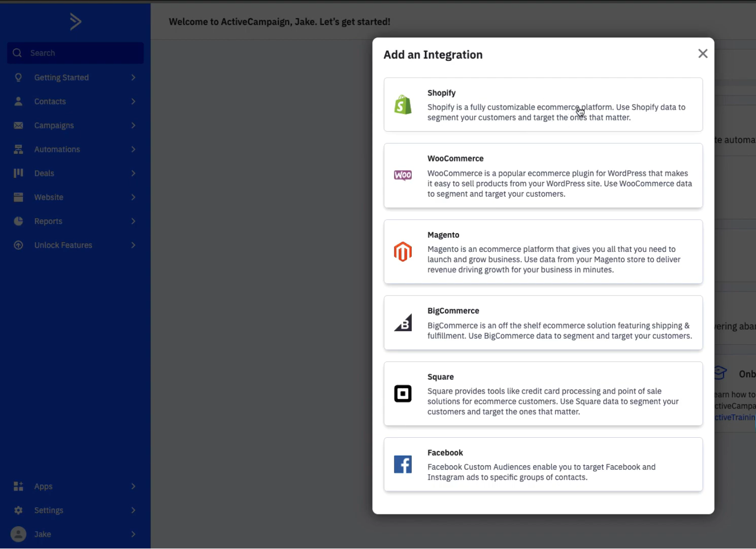Click the Apps grid icon
Image resolution: width=756 pixels, height=549 pixels.
pos(18,486)
